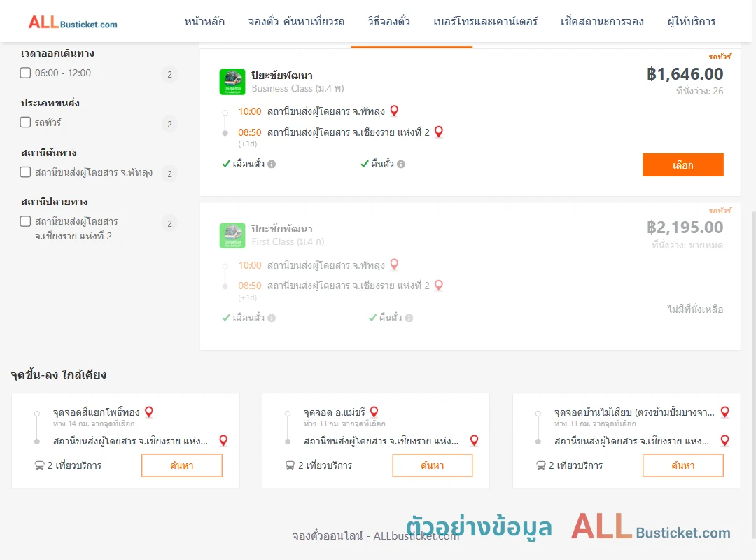Click First Class (ม.4 ก) label
The height and width of the screenshot is (560, 756).
[288, 242]
